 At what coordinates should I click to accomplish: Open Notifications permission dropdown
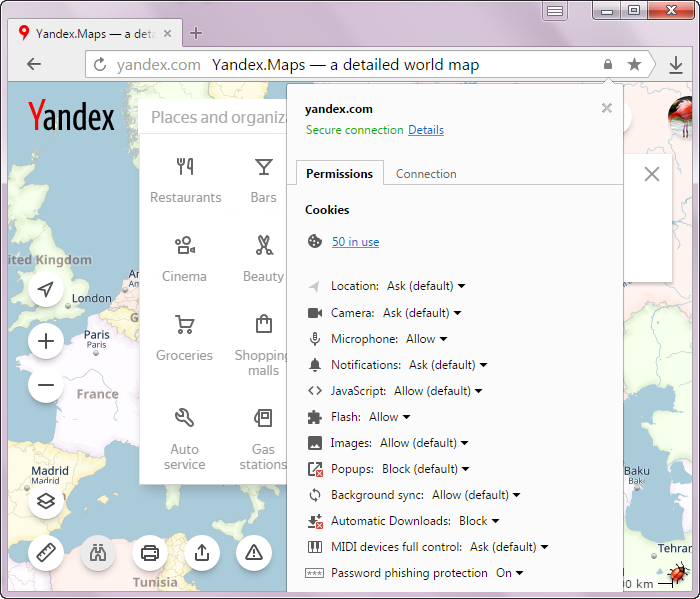[x=448, y=365]
